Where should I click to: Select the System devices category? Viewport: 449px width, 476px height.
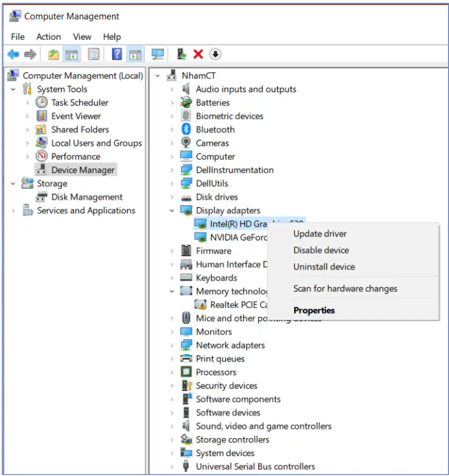coord(224,453)
